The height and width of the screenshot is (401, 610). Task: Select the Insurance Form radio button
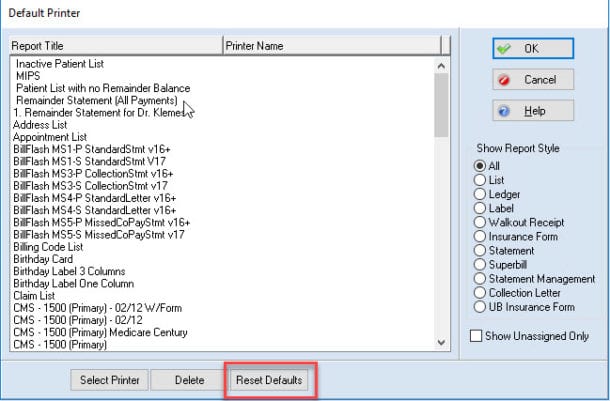coord(480,236)
